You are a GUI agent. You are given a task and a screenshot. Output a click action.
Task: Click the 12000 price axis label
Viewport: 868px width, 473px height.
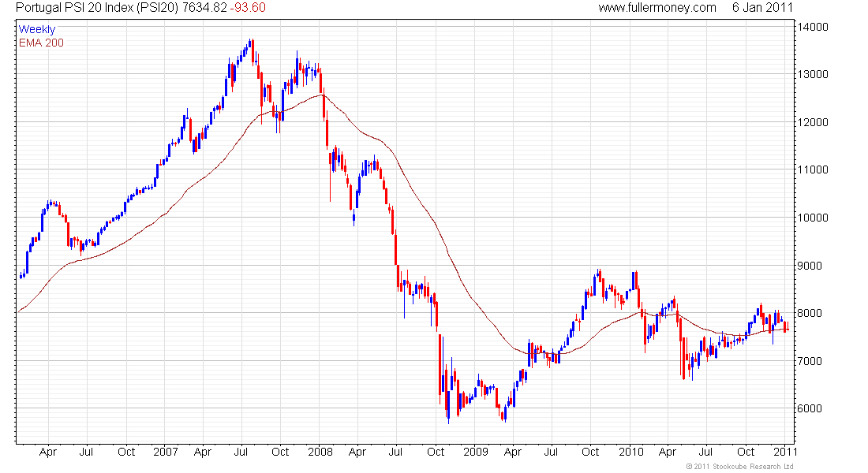(813, 122)
